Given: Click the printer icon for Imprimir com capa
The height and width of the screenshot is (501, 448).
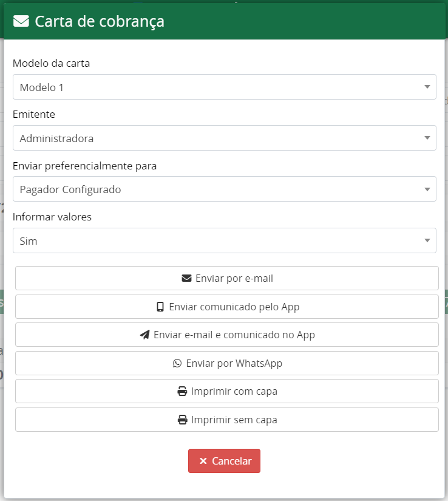Looking at the screenshot, I should pyautogui.click(x=182, y=391).
